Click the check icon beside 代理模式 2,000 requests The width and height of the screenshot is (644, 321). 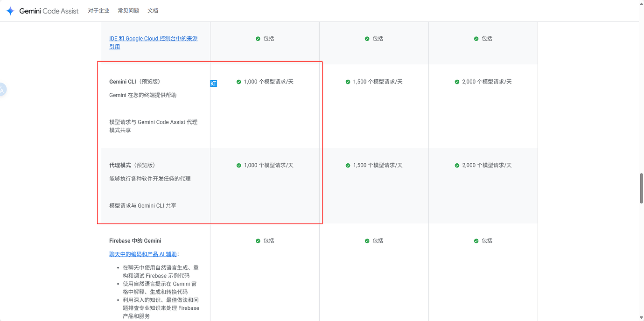(457, 165)
